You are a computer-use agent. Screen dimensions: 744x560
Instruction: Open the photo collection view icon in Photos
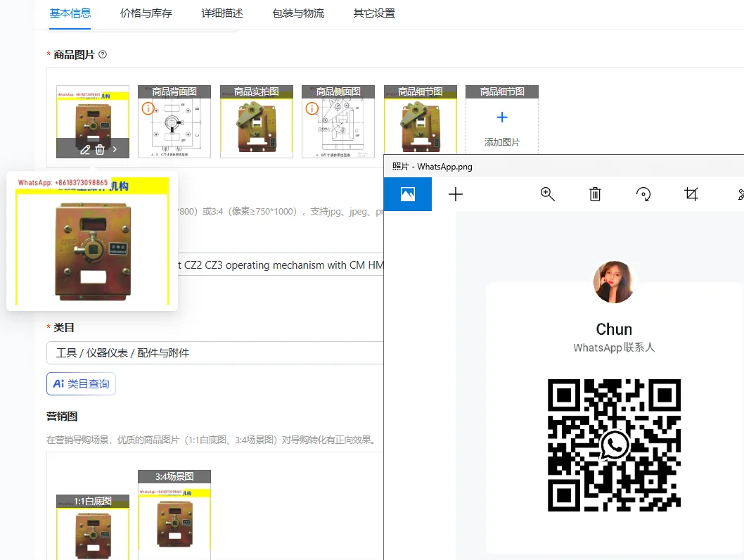coord(408,194)
